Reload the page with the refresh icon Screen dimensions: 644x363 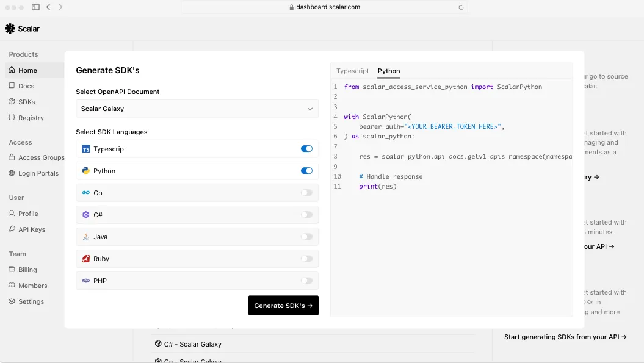[461, 7]
